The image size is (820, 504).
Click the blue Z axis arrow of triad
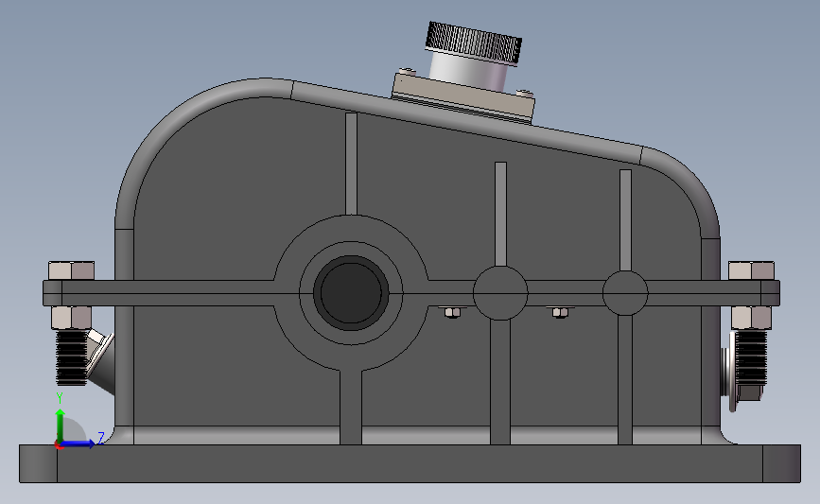79,443
